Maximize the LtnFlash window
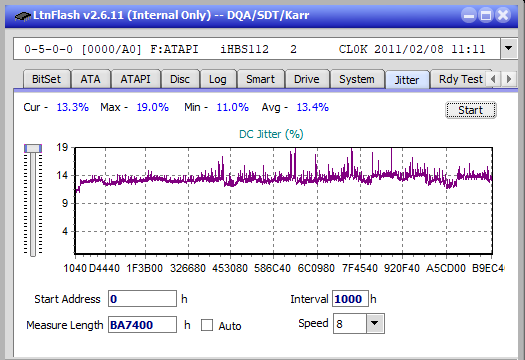This screenshot has height=360, width=525. click(486, 15)
